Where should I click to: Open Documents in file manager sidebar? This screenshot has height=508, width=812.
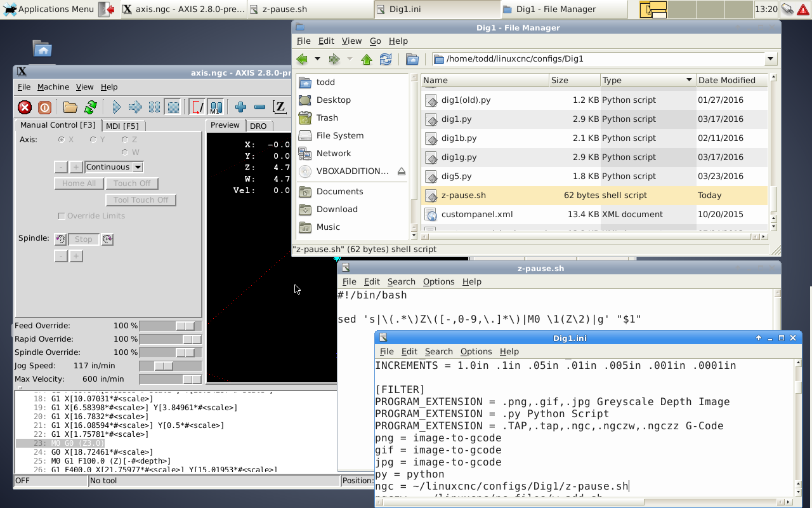tap(339, 191)
